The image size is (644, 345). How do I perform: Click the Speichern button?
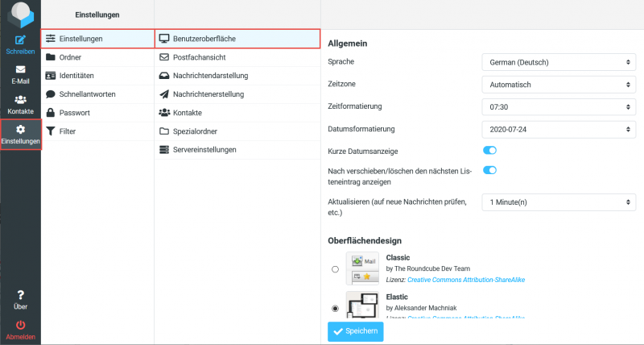coord(355,331)
